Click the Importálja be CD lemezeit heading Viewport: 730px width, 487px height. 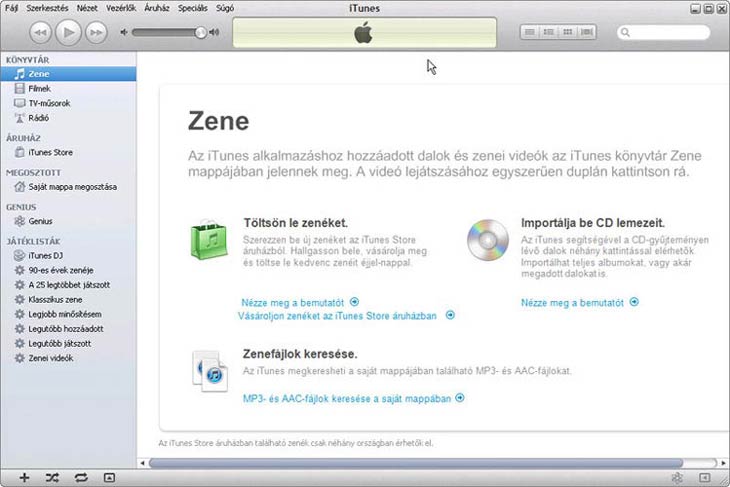(593, 223)
